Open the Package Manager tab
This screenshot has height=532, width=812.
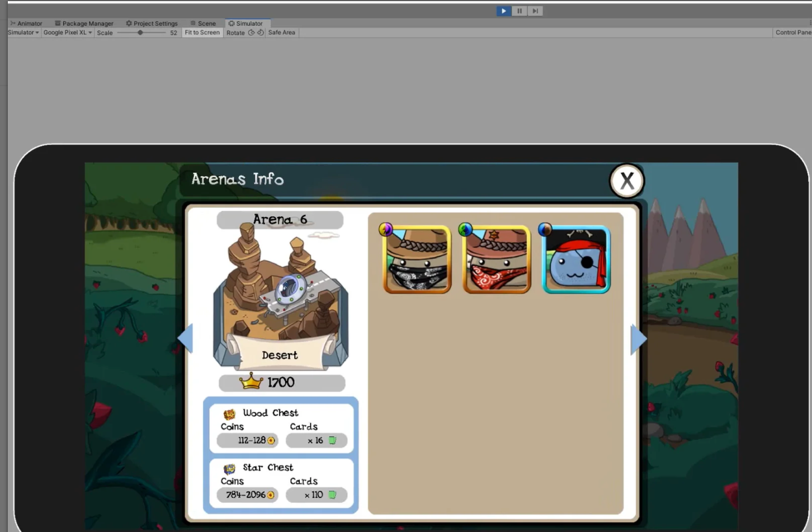coord(84,23)
